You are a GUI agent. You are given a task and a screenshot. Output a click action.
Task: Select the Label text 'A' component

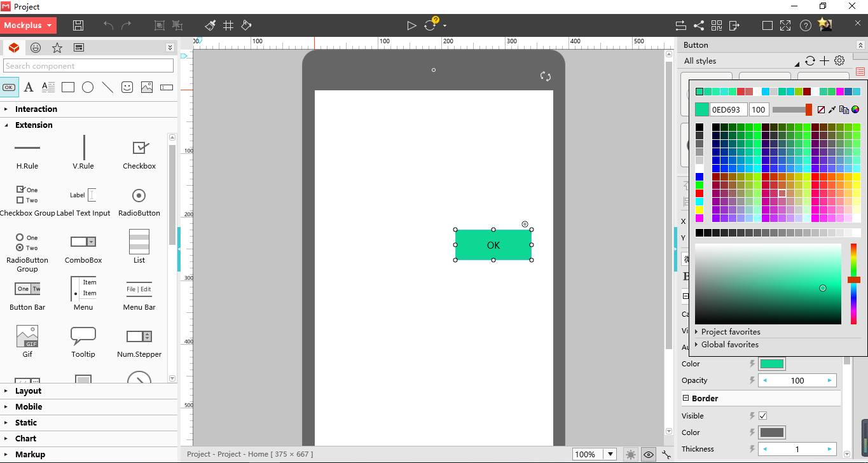pyautogui.click(x=29, y=87)
